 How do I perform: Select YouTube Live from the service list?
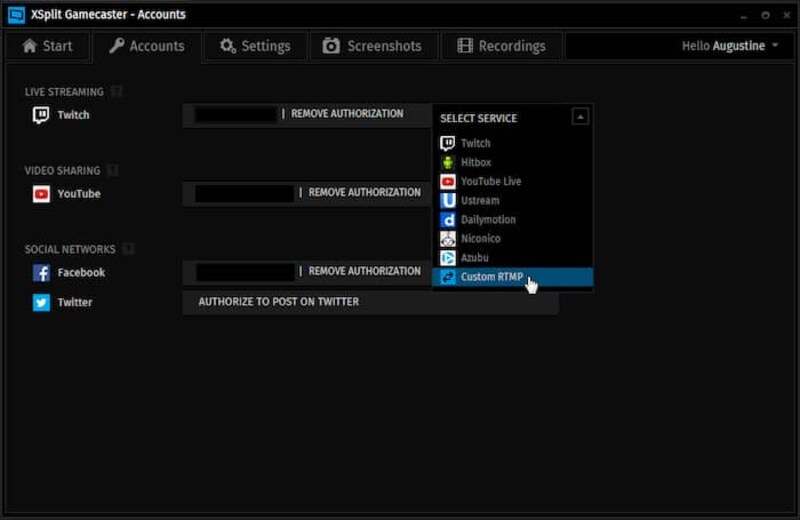(x=512, y=182)
